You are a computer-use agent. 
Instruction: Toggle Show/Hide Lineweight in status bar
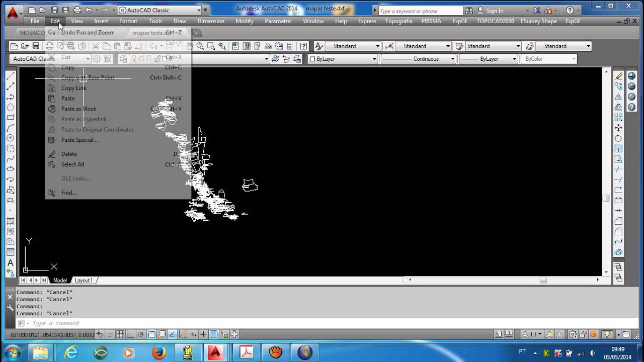click(x=203, y=334)
